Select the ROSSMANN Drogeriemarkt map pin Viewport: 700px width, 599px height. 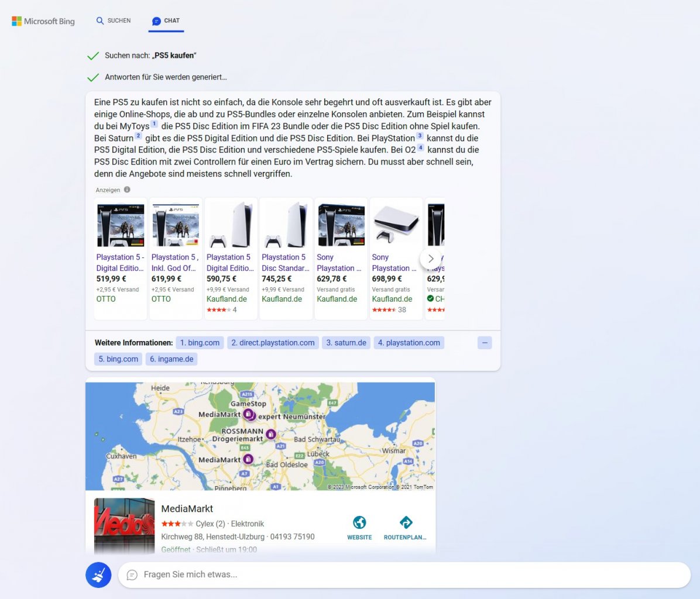point(270,434)
